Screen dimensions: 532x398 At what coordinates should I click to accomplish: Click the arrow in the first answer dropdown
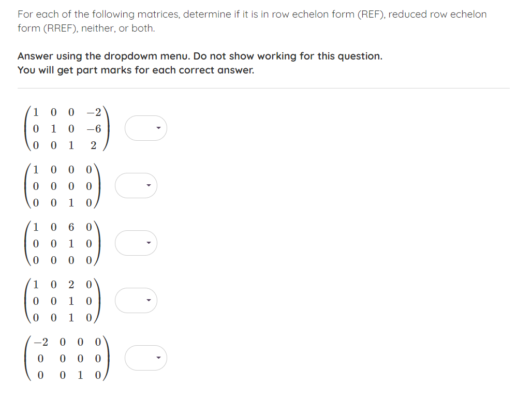159,128
